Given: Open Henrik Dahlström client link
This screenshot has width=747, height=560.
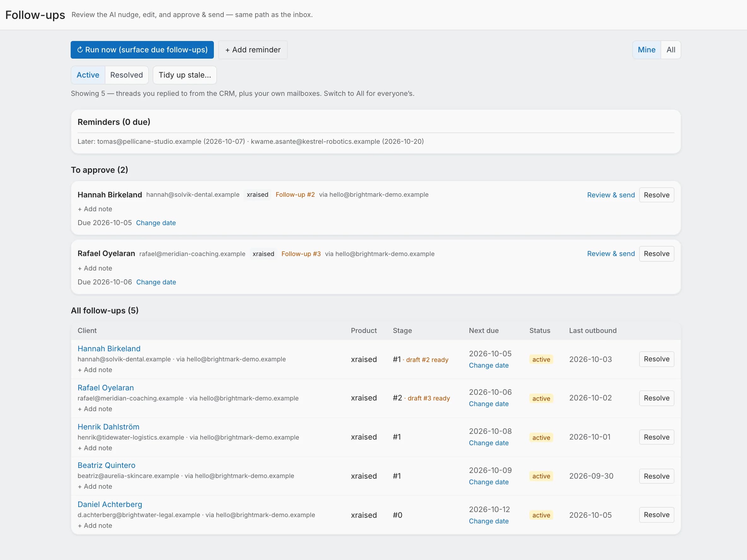Looking at the screenshot, I should [109, 427].
